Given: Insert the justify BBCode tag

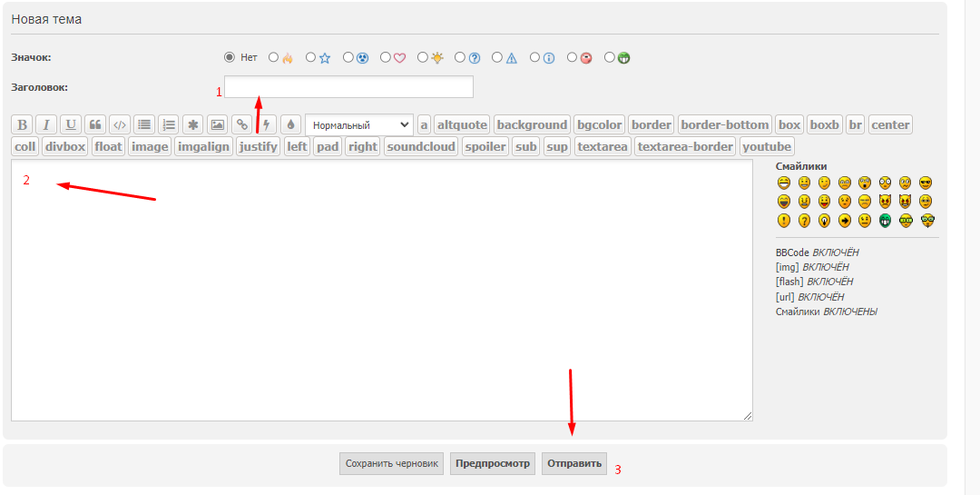Looking at the screenshot, I should point(258,146).
